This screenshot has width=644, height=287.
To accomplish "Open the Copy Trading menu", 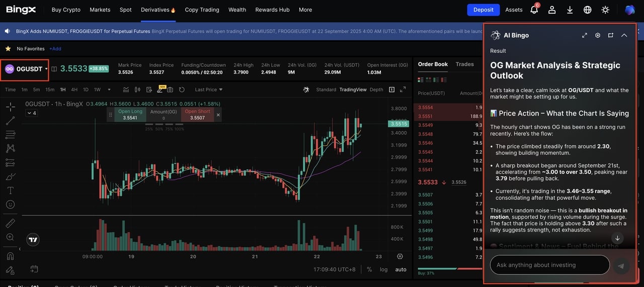I will tap(202, 10).
